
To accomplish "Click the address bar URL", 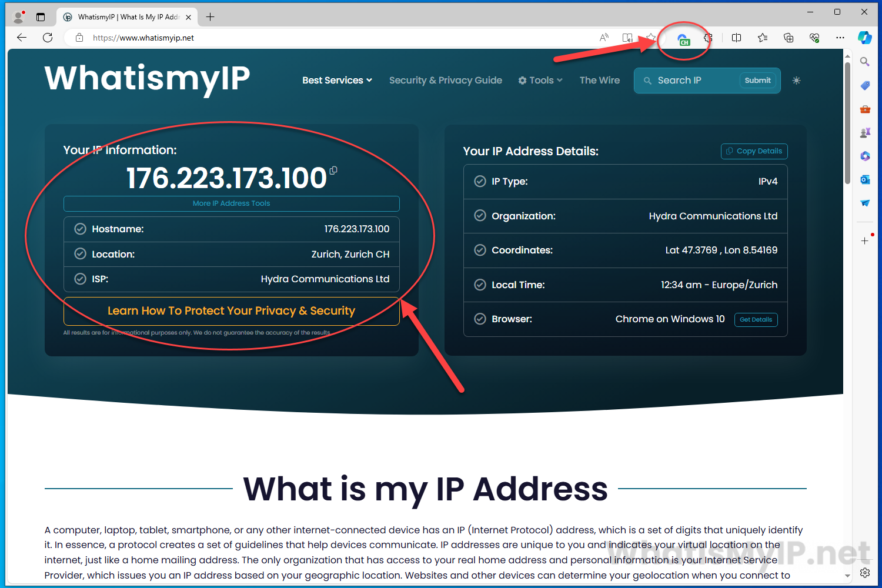I will pyautogui.click(x=143, y=38).
